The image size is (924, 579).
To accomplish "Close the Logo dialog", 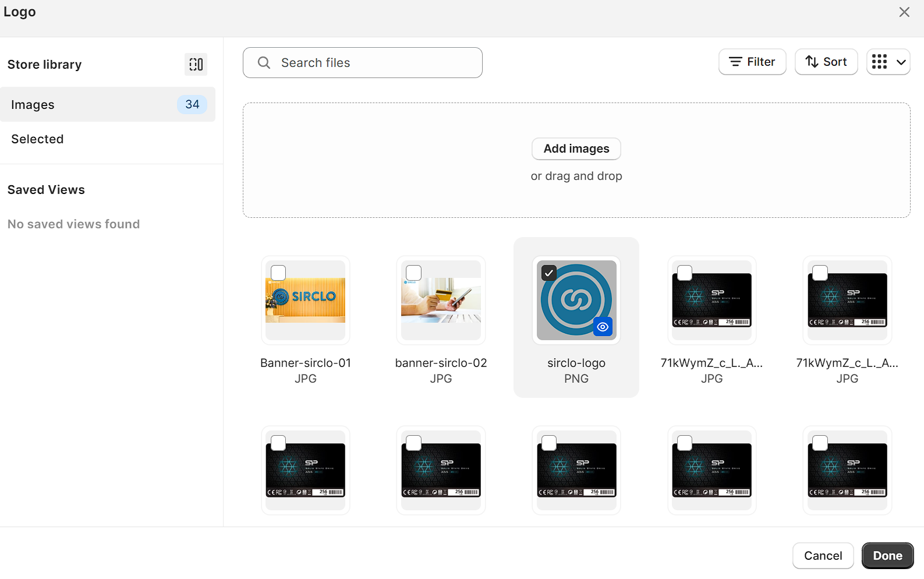I will tap(904, 12).
